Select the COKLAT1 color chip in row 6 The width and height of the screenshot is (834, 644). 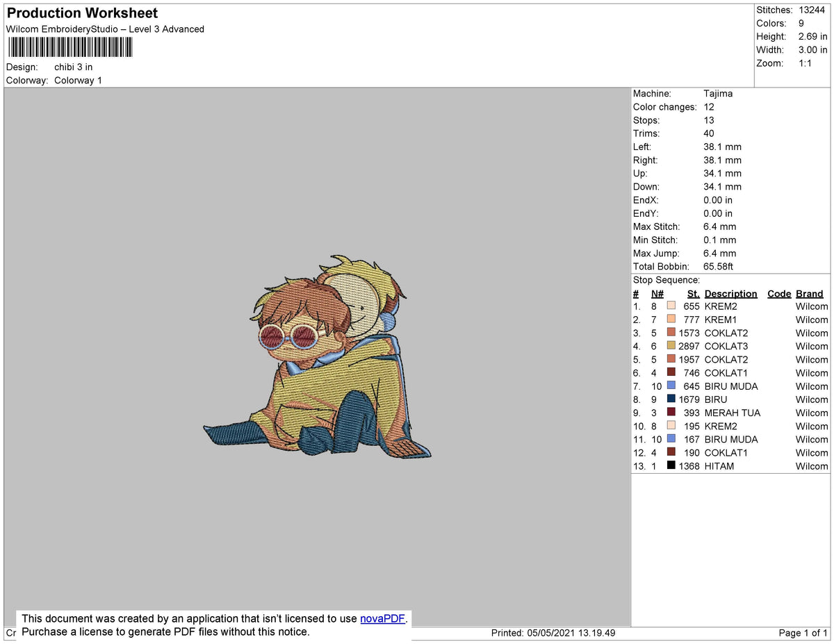pyautogui.click(x=671, y=373)
